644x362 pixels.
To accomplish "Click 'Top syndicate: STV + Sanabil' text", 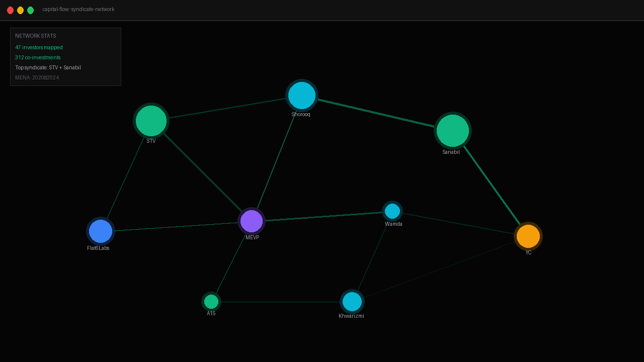I will 48,67.
